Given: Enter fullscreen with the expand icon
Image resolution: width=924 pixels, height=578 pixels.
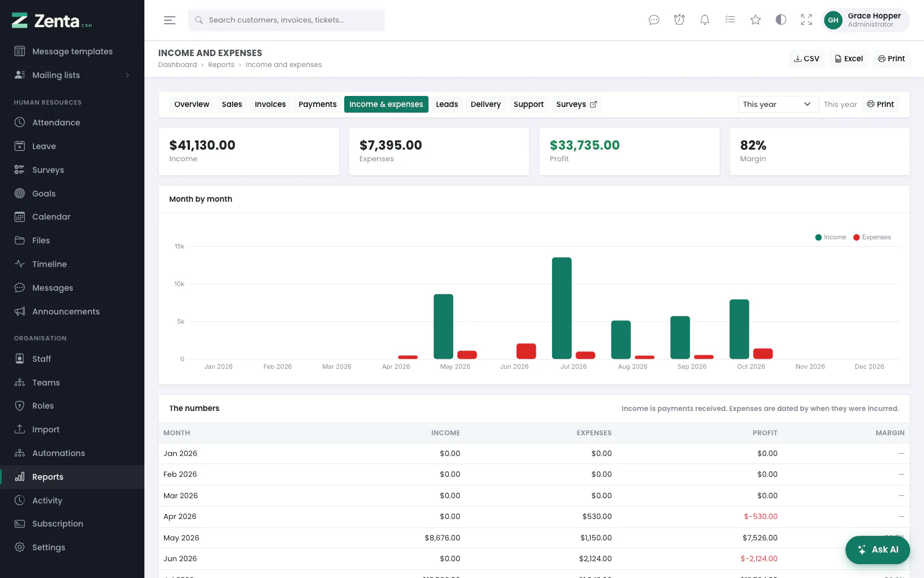Looking at the screenshot, I should pyautogui.click(x=806, y=20).
